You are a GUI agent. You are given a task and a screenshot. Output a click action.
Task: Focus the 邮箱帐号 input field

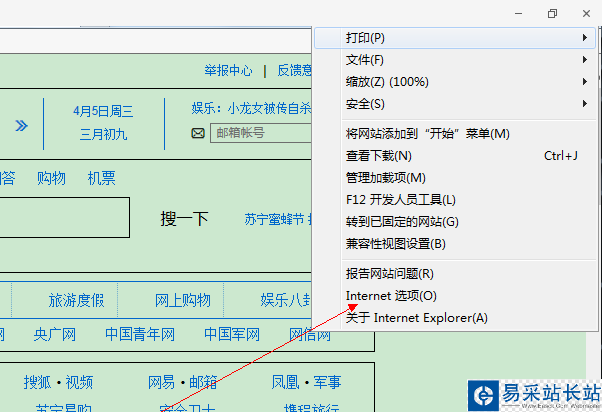tap(261, 133)
